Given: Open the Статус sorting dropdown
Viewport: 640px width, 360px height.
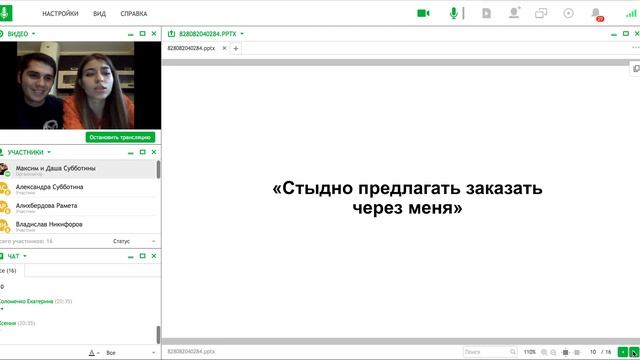Looking at the screenshot, I should pyautogui.click(x=134, y=241).
